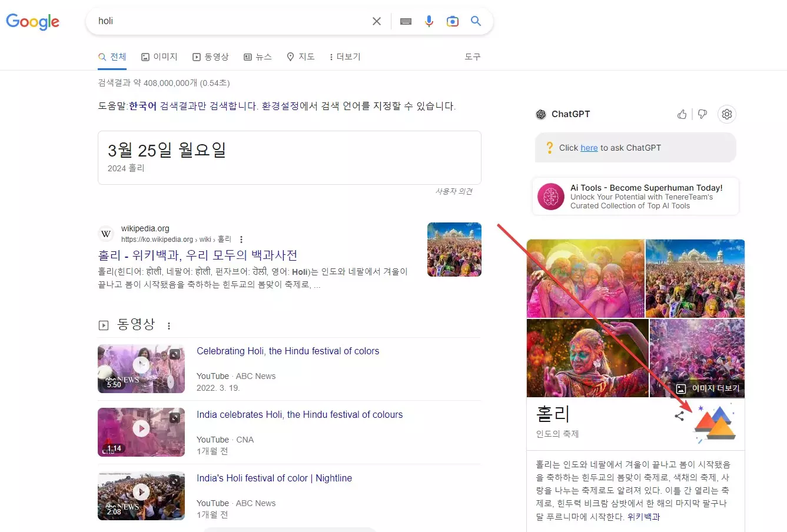Play the Celebrating Holi ABC News video thumbnail
Viewport: 787px width, 532px height.
(x=141, y=369)
